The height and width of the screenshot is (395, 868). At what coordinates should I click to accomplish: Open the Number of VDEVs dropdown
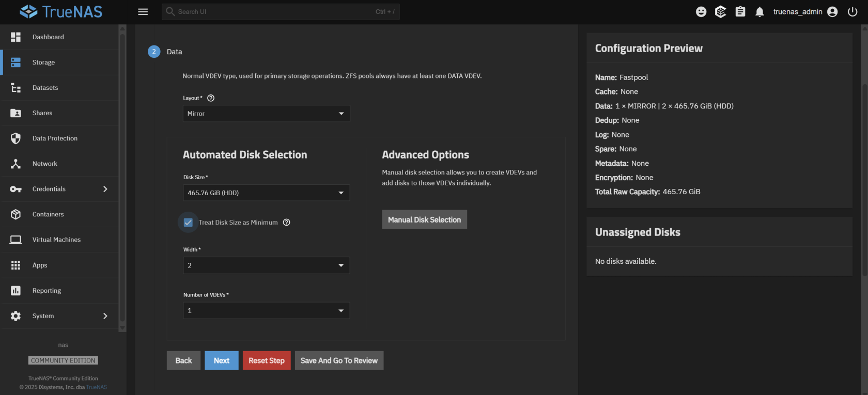click(x=266, y=310)
